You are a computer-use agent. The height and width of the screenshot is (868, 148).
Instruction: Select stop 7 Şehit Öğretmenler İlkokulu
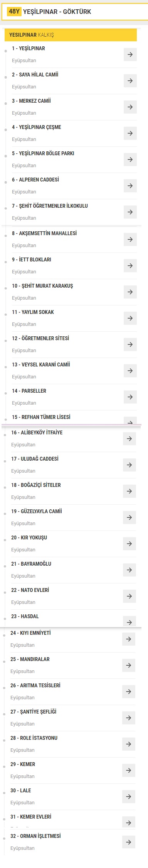click(x=50, y=206)
